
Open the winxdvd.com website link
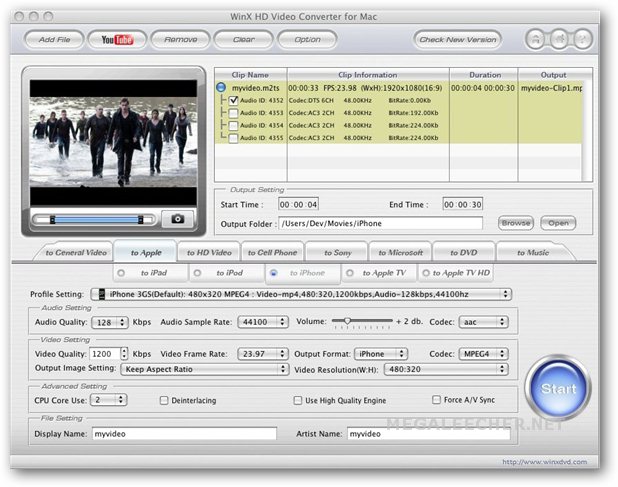pos(544,462)
